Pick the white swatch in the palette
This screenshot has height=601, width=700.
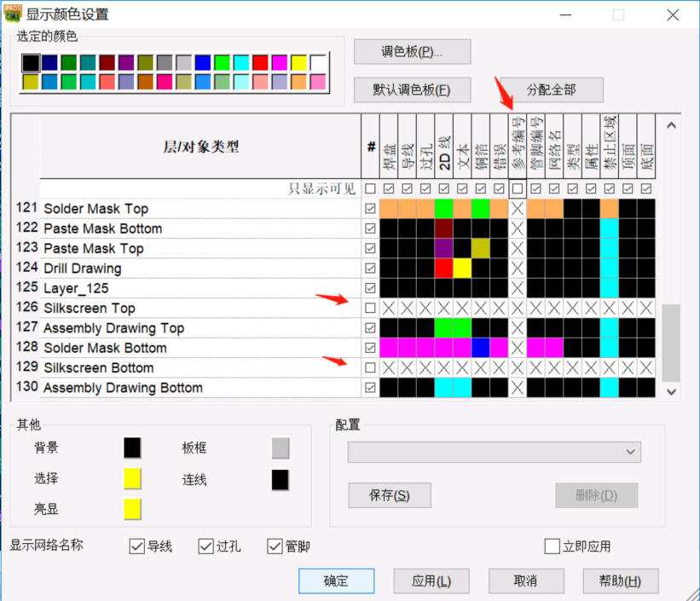coord(318,62)
